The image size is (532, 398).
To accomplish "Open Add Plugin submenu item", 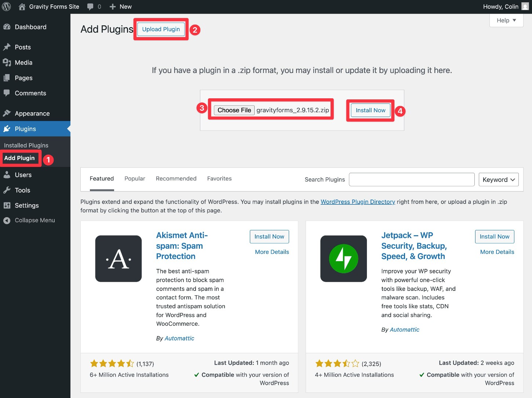I will 19,158.
